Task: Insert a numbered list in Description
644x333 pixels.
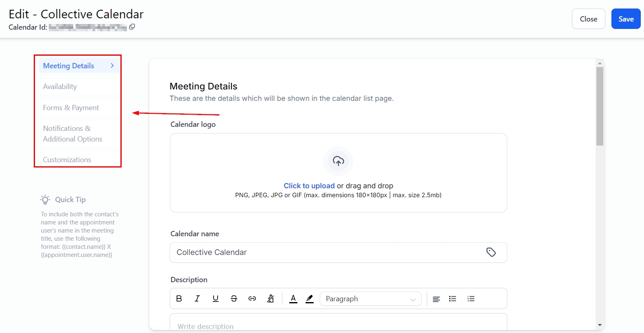Action: coord(471,299)
